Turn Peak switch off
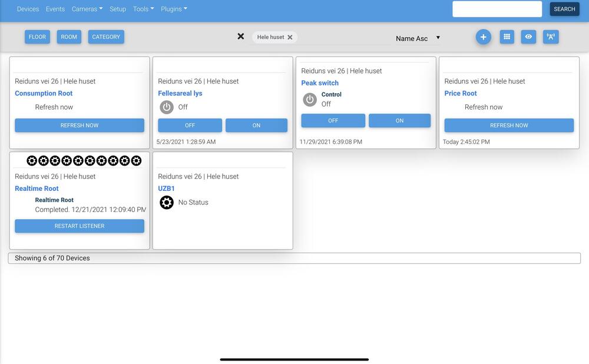The width and height of the screenshot is (589, 364). (x=333, y=121)
